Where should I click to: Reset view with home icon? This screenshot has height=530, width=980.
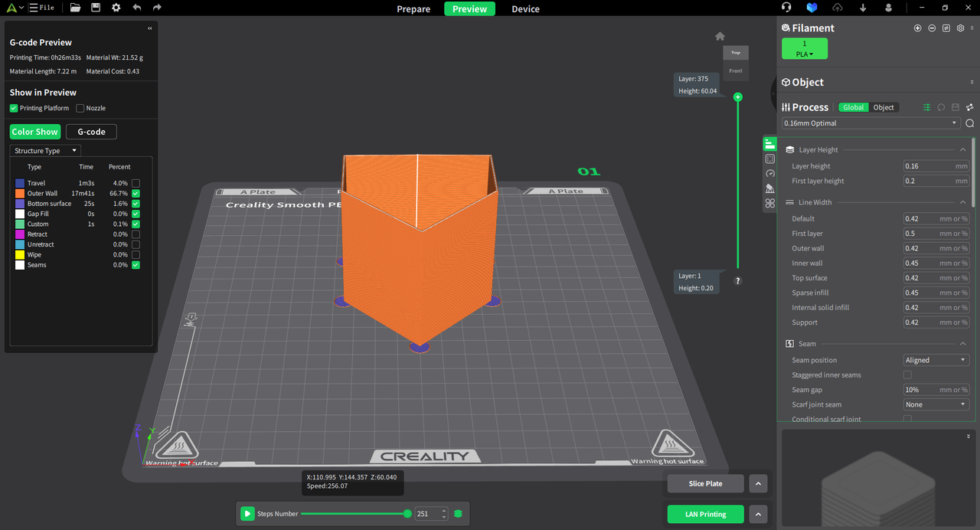pyautogui.click(x=720, y=36)
